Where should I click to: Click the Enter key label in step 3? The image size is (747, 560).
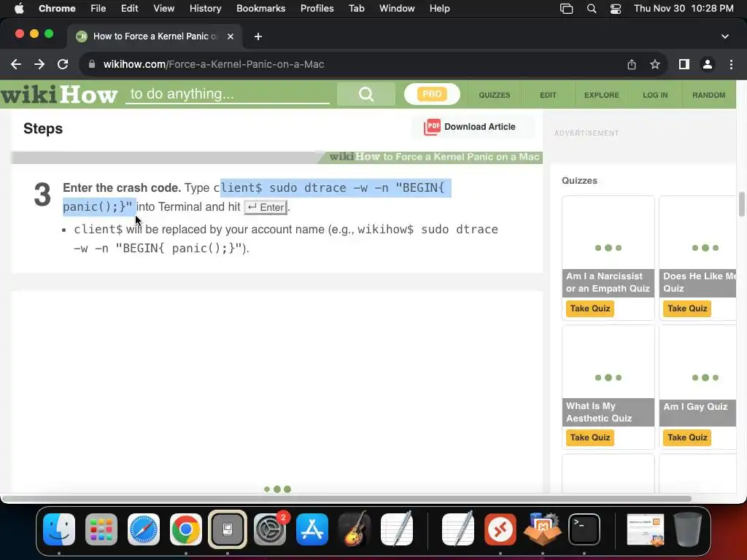pos(266,207)
